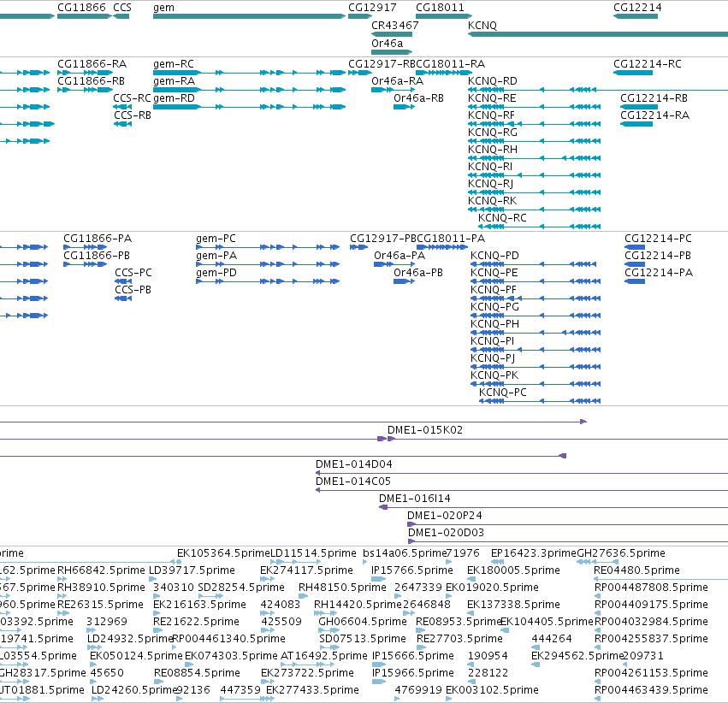Select the "KCNQ-RF" transcript label
Viewport: 728px width, 703px height.
491,115
